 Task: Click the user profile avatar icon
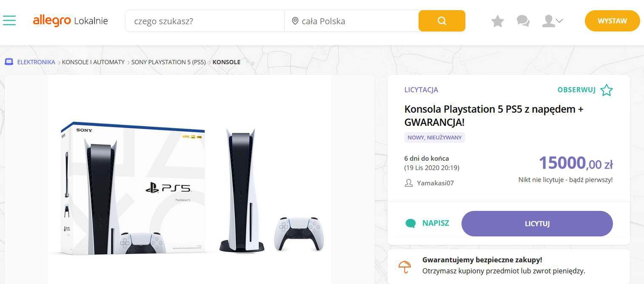(x=548, y=21)
